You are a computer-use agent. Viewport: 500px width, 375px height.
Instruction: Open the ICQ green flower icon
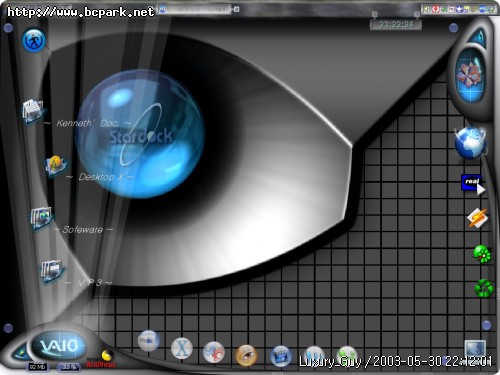[482, 254]
